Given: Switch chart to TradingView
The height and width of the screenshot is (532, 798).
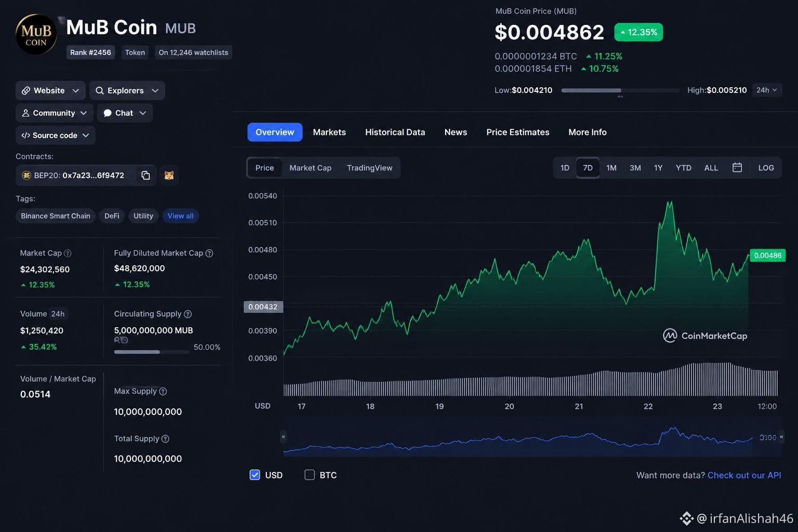Looking at the screenshot, I should coord(369,168).
